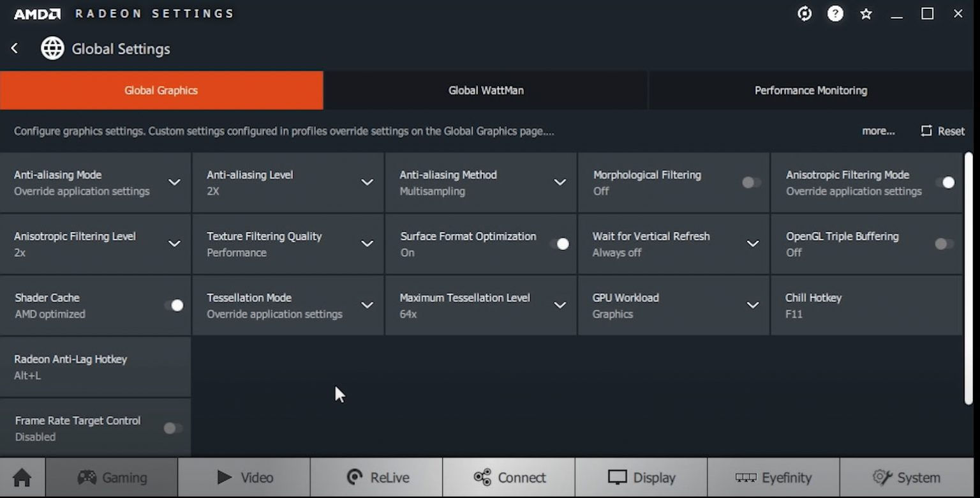Viewport: 980px width, 498px height.
Task: Click the Global Settings title text
Action: tap(121, 49)
